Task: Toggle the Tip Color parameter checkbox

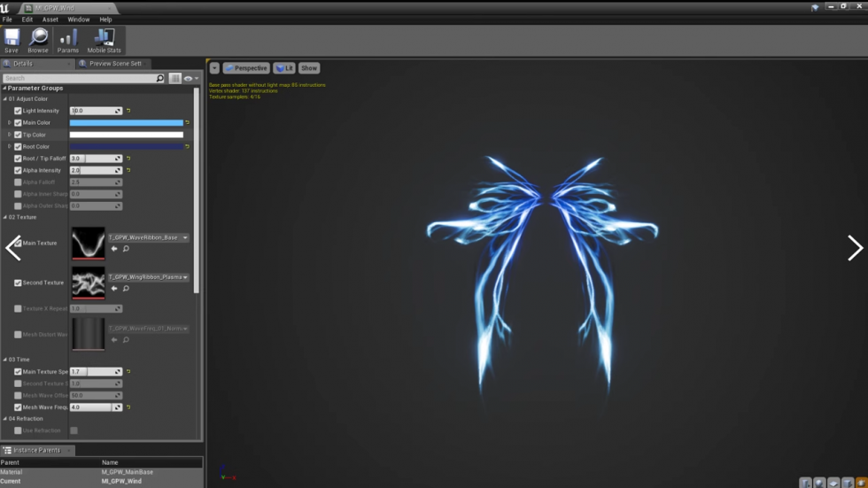Action: 18,135
